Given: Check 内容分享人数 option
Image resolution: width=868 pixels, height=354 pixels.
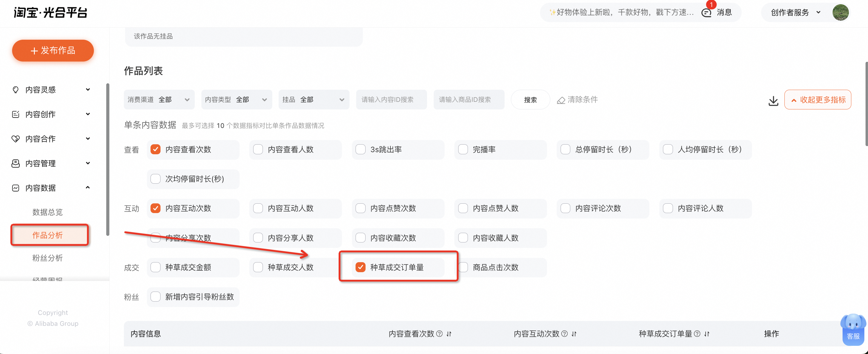Looking at the screenshot, I should click(258, 238).
